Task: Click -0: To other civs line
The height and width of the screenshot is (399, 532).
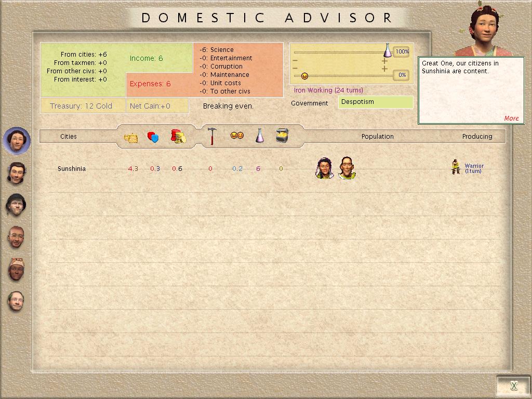Action: 224,91
